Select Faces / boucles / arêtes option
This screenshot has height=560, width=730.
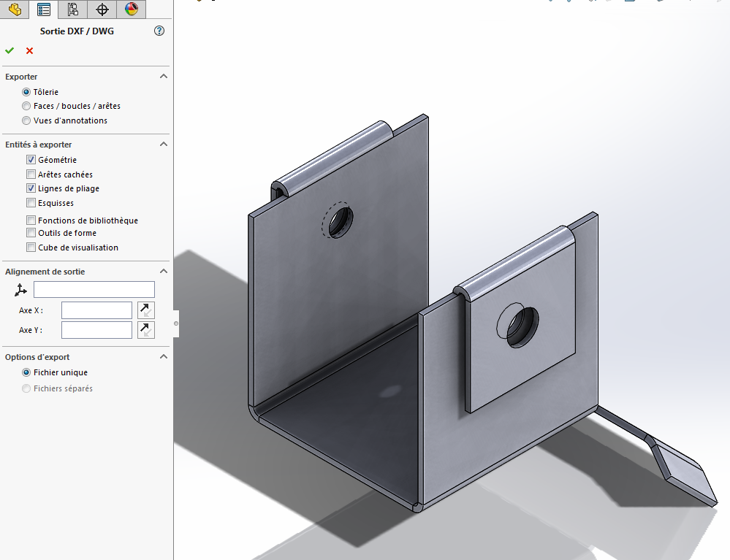click(x=26, y=106)
